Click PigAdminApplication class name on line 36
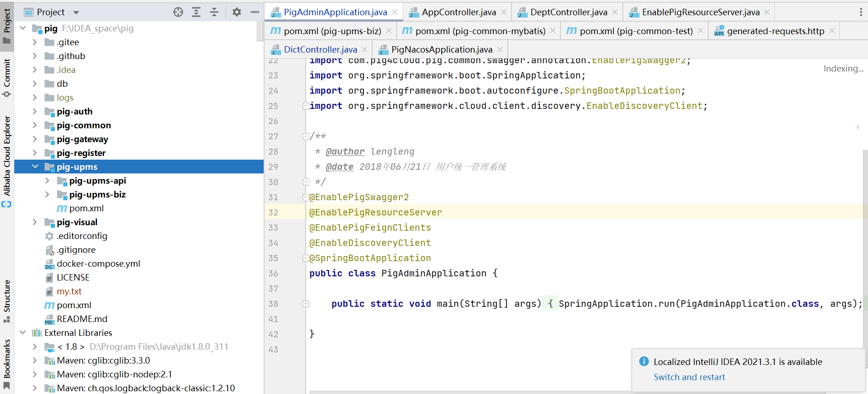868x394 pixels. click(434, 273)
